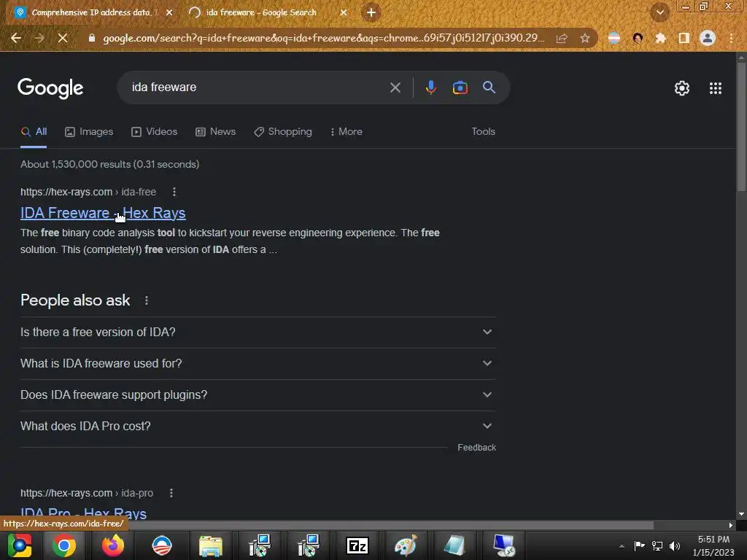This screenshot has height=560, width=747.
Task: Click the results count text
Action: click(109, 164)
